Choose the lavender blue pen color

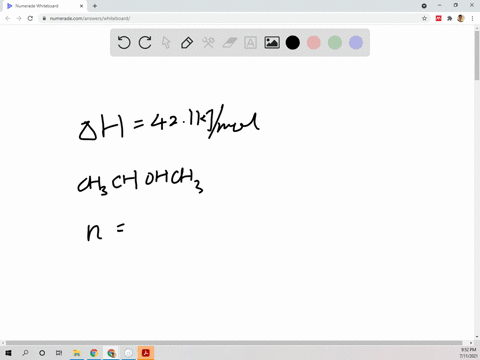pos(356,43)
